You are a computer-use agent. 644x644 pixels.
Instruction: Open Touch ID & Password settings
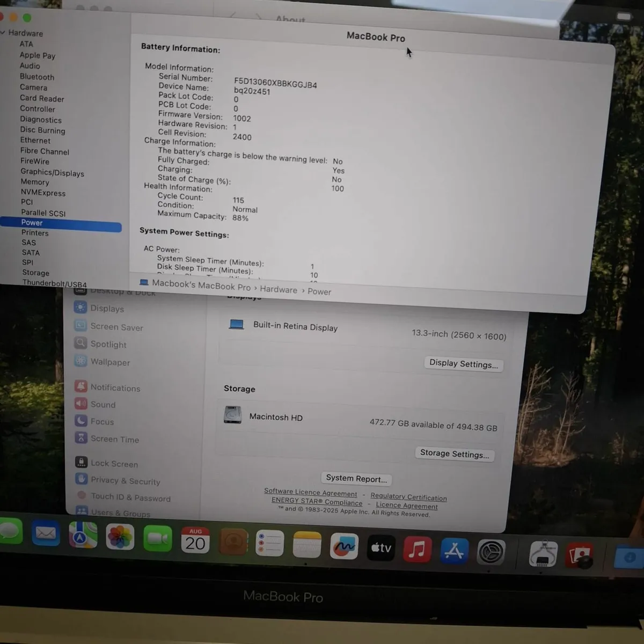tap(123, 497)
